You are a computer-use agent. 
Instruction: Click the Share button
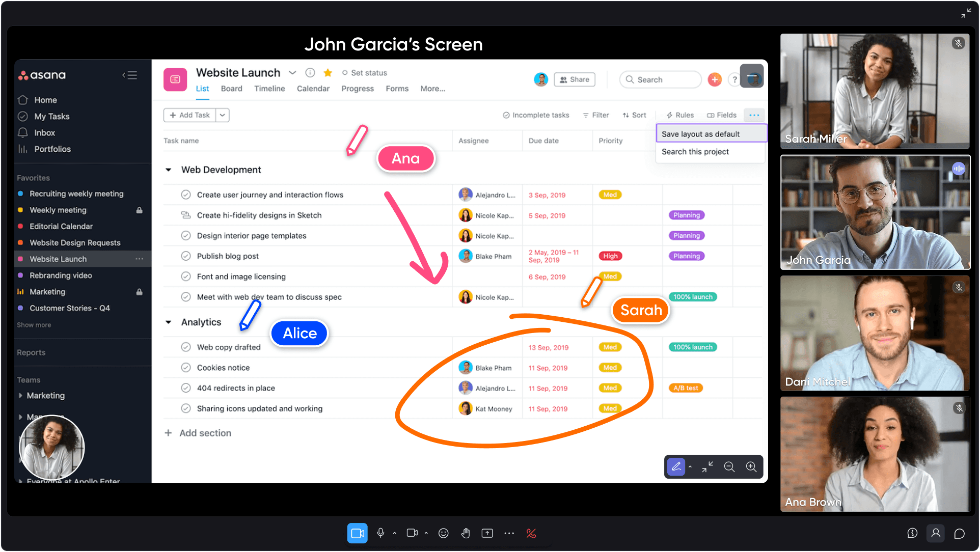[x=575, y=79]
